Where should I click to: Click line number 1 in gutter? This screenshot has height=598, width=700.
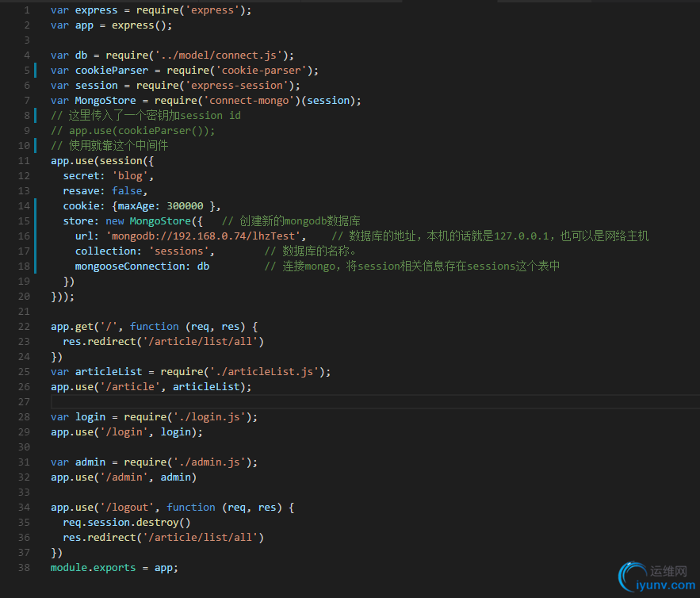click(x=27, y=10)
